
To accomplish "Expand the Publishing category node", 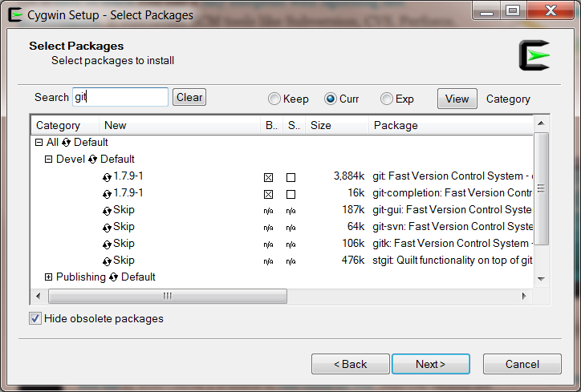I will 48,277.
